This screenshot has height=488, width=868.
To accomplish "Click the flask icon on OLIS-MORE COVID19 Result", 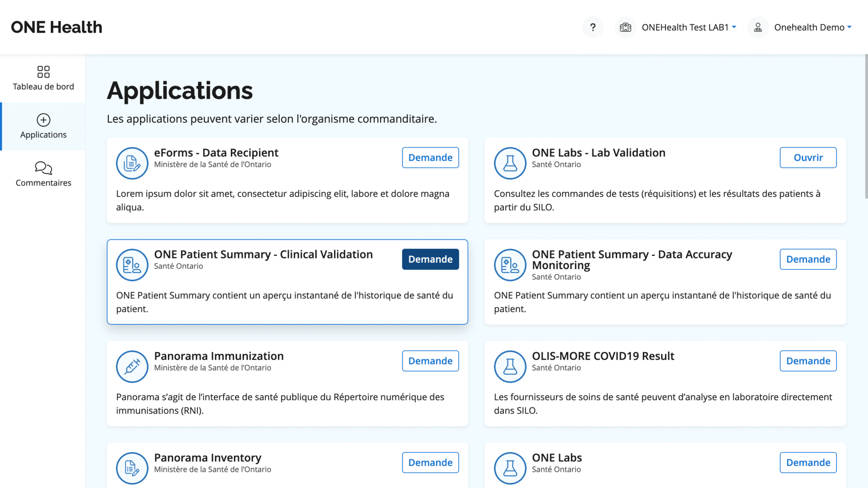I will (x=510, y=366).
